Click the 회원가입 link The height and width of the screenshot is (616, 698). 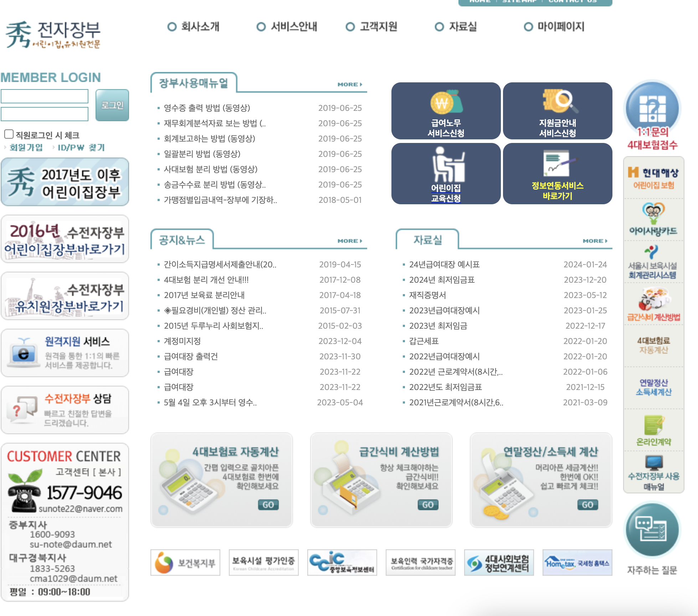tap(26, 148)
